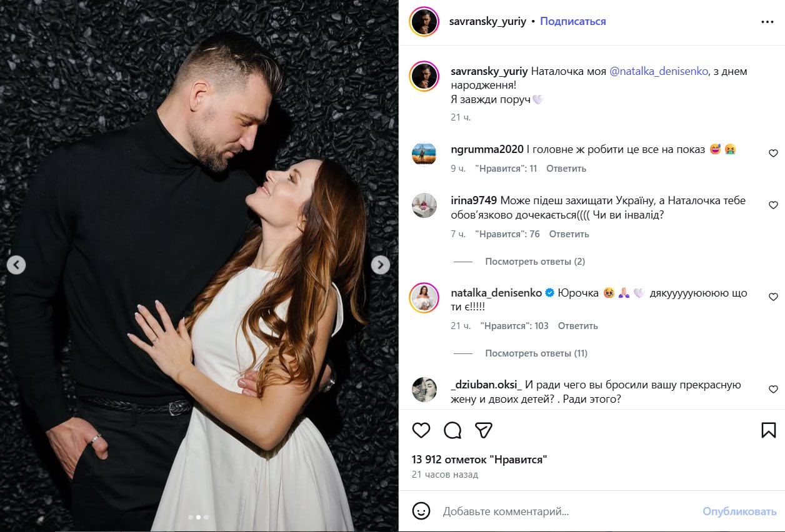Expand 11 replies under natalka_denisenko comment
This screenshot has height=532, width=785.
tap(536, 353)
